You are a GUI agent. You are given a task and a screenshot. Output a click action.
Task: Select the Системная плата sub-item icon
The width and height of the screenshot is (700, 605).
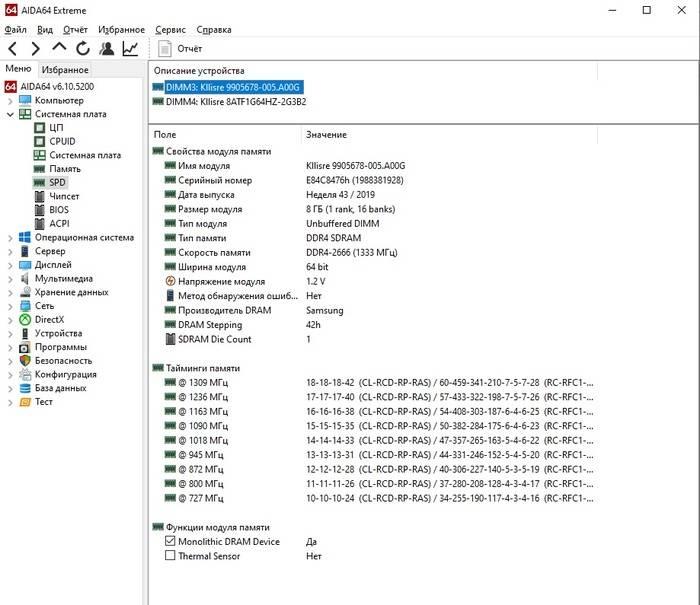40,155
